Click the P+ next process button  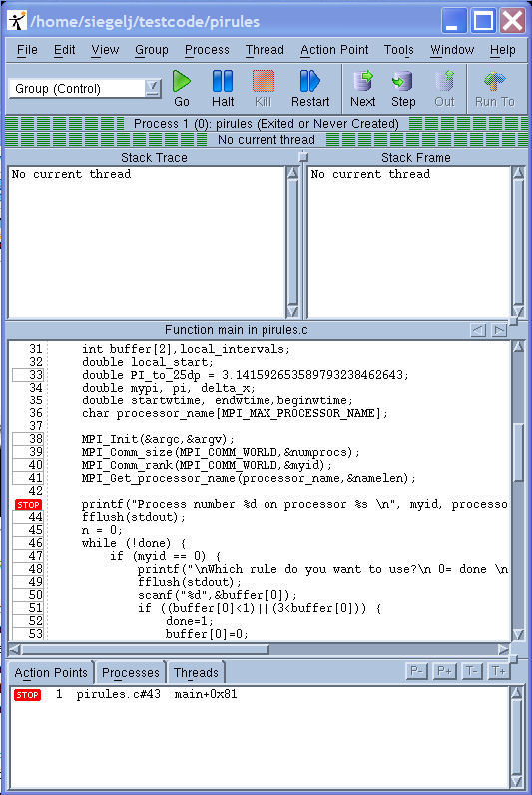pyautogui.click(x=444, y=671)
